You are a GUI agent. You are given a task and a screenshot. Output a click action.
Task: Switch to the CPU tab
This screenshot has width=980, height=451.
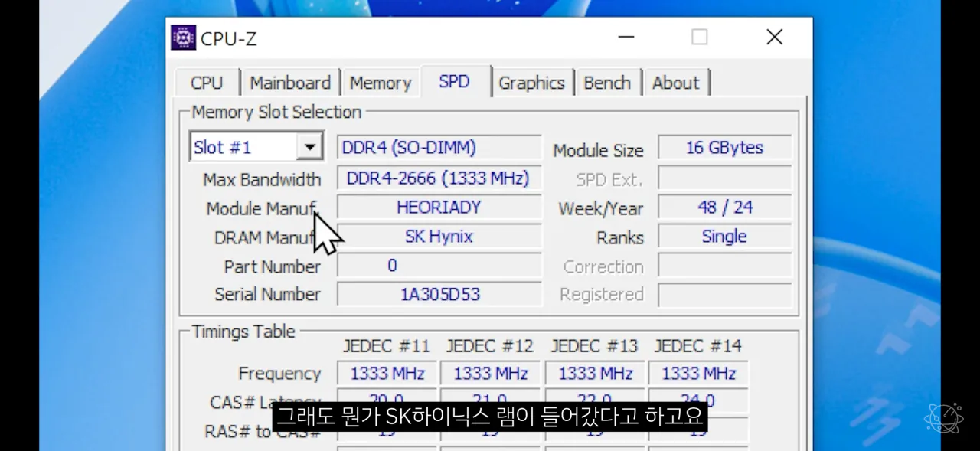pos(207,83)
